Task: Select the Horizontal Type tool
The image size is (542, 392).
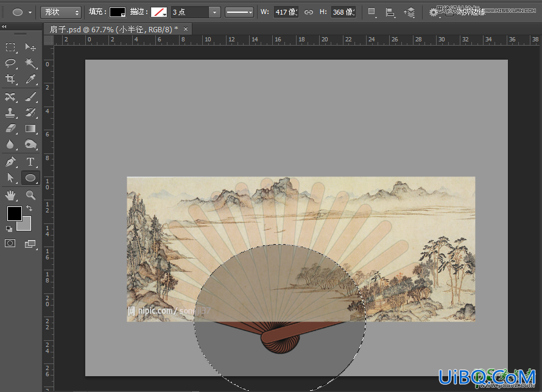Action: [30, 162]
